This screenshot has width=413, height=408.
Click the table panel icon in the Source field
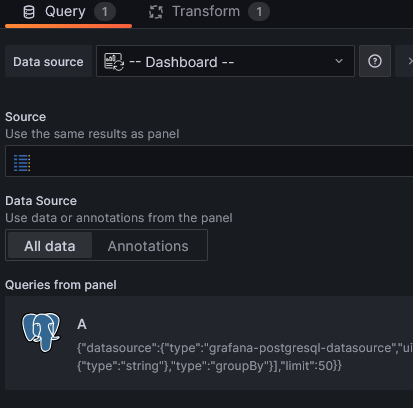coord(22,163)
